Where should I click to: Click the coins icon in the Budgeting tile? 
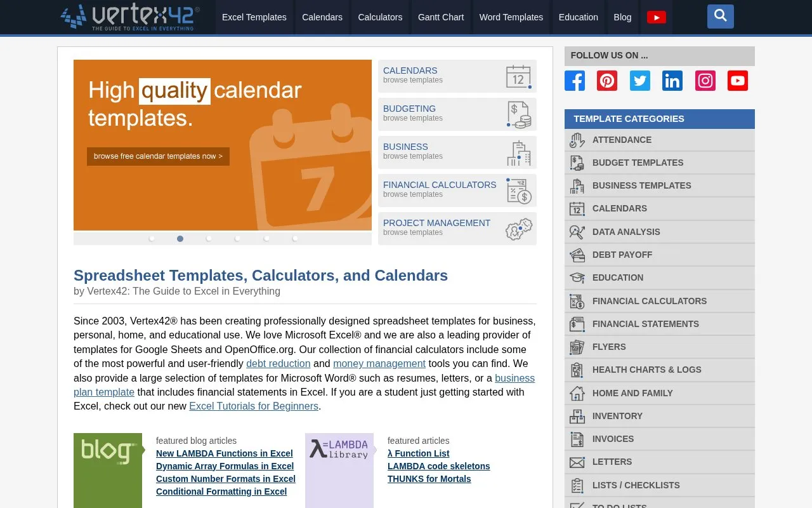pyautogui.click(x=519, y=115)
